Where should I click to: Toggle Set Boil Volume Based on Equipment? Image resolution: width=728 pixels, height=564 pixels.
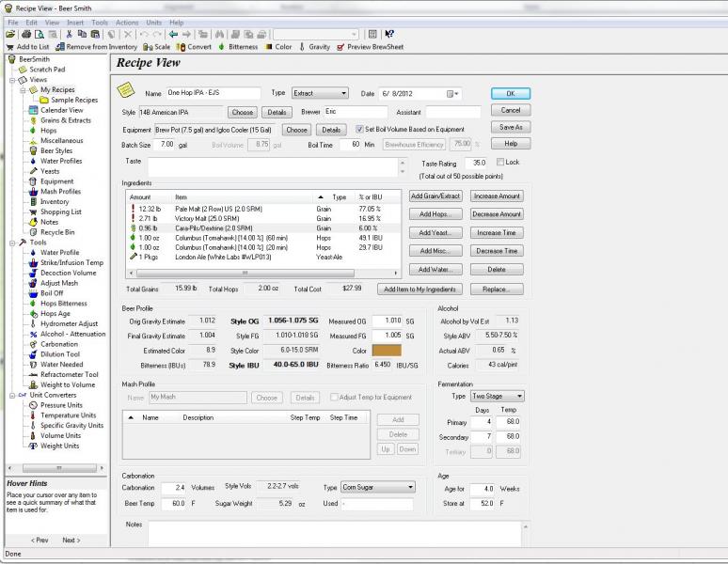click(359, 129)
